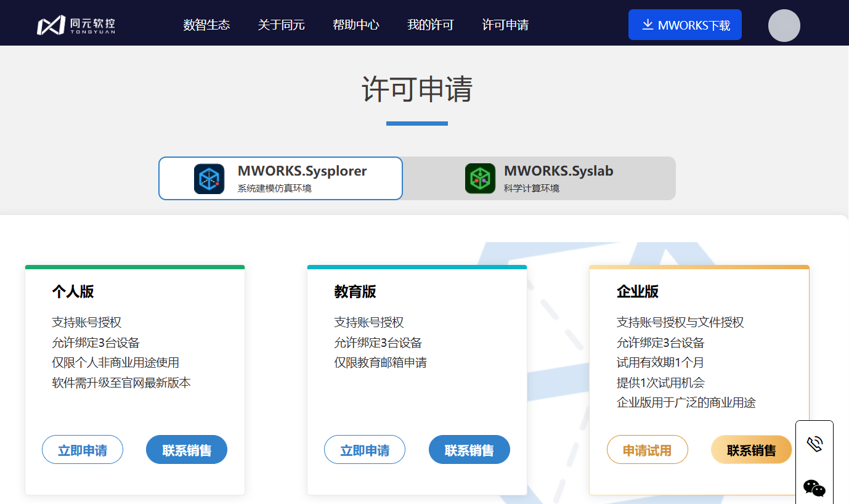This screenshot has width=849, height=504.
Task: Click 申请试用 for 企业版
Action: point(647,450)
